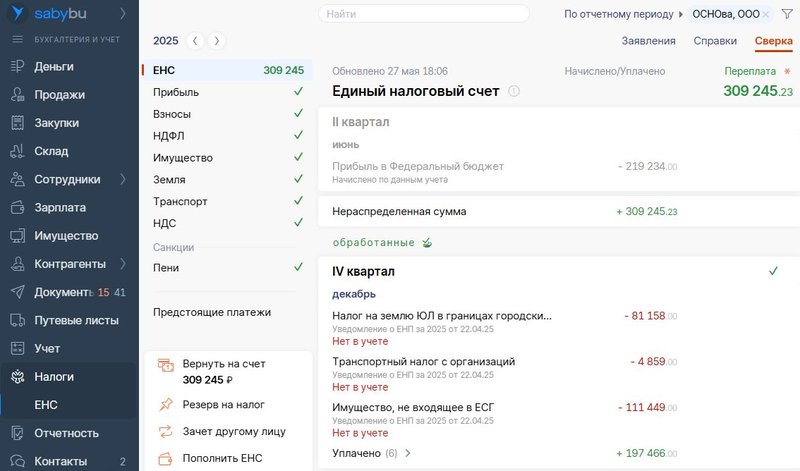Click the Резерв на налог pin icon
This screenshot has width=800, height=471.
tap(166, 405)
